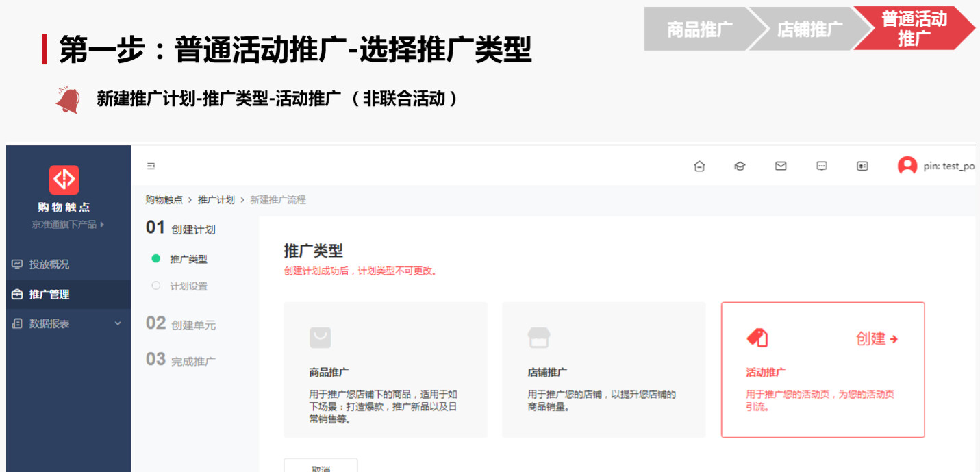The height and width of the screenshot is (472, 980).
Task: Click the 购物触点 red logo icon
Action: coord(64,180)
